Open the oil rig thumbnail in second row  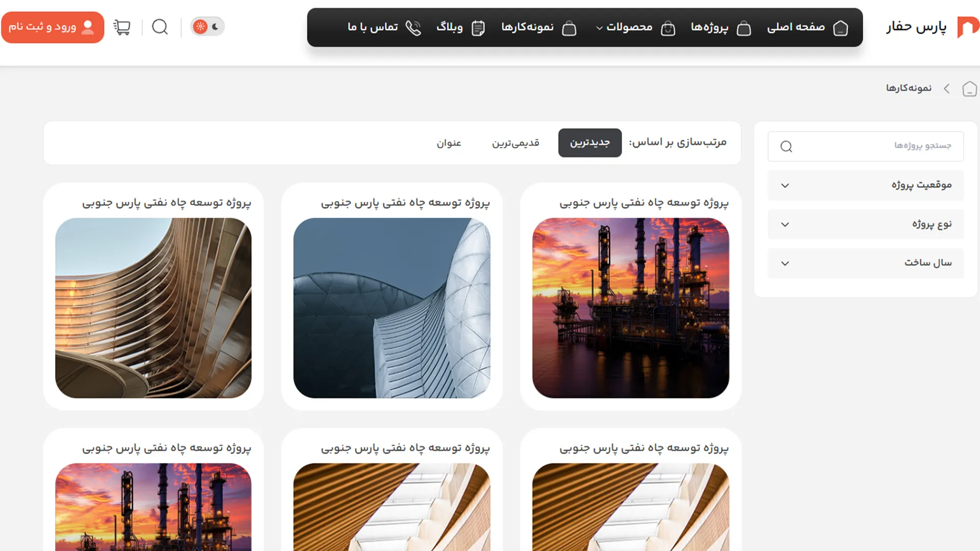click(x=153, y=507)
